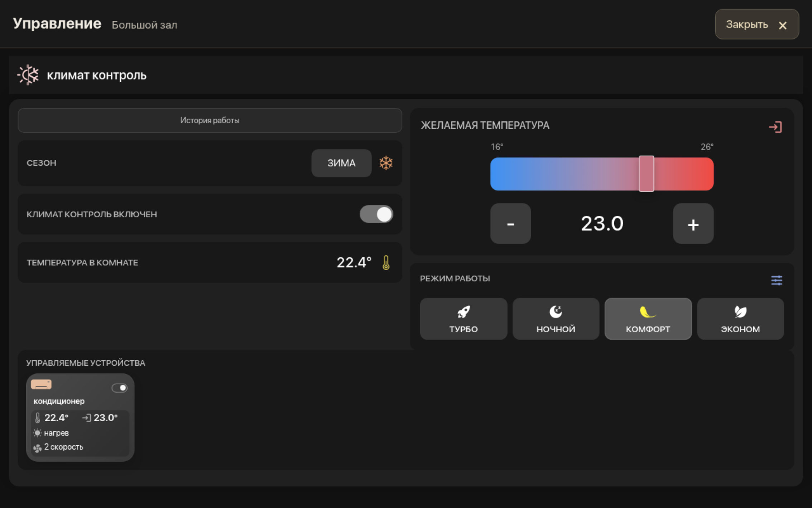Click the 26° maximum label
The width and height of the screenshot is (812, 508).
click(707, 147)
